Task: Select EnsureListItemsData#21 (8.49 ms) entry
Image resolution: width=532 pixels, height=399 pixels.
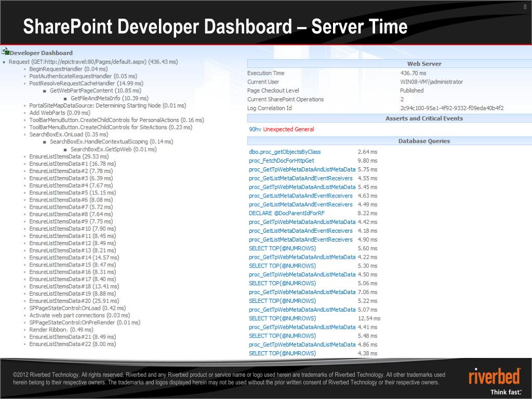Action: (x=73, y=337)
